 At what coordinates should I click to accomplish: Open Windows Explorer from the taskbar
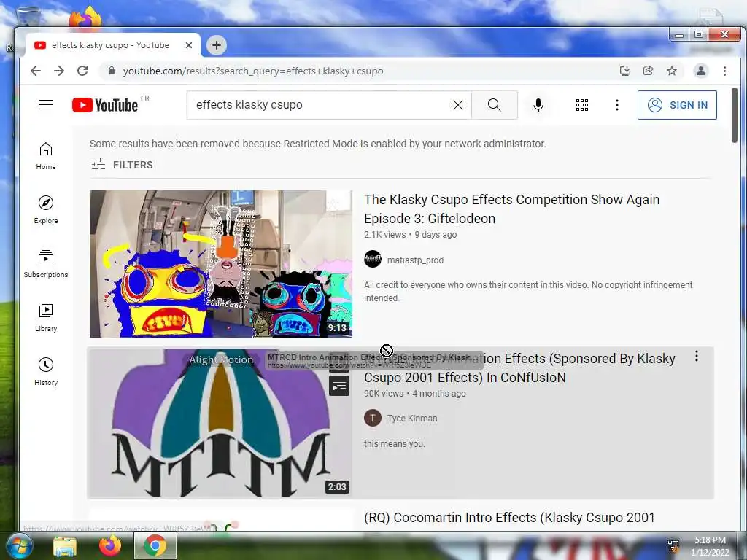65,545
